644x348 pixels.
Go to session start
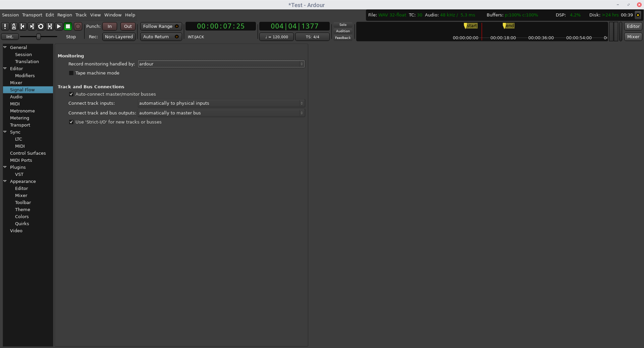click(23, 26)
